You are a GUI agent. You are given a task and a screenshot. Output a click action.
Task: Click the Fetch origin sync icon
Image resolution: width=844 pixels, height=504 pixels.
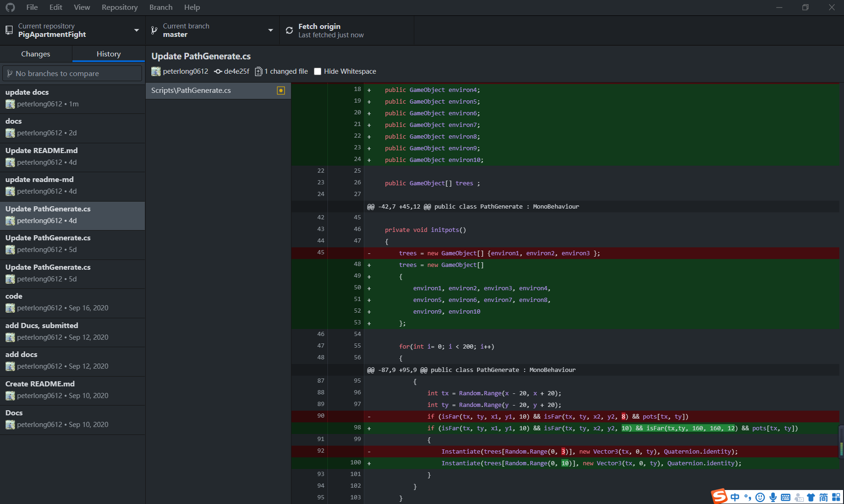click(x=289, y=30)
